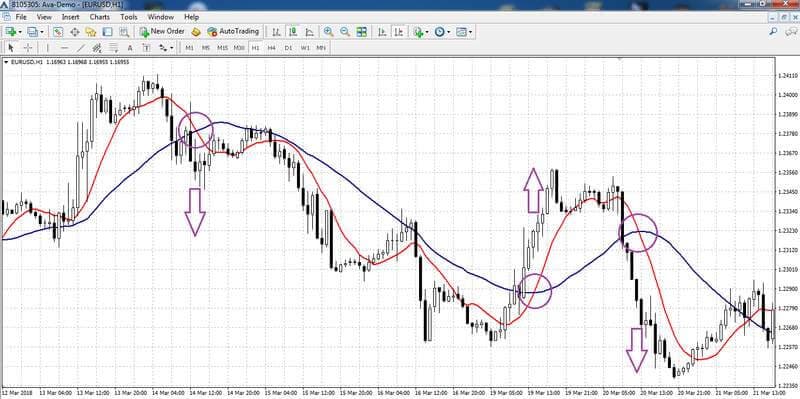Expand the new chart dropdown arrow

click(x=19, y=32)
